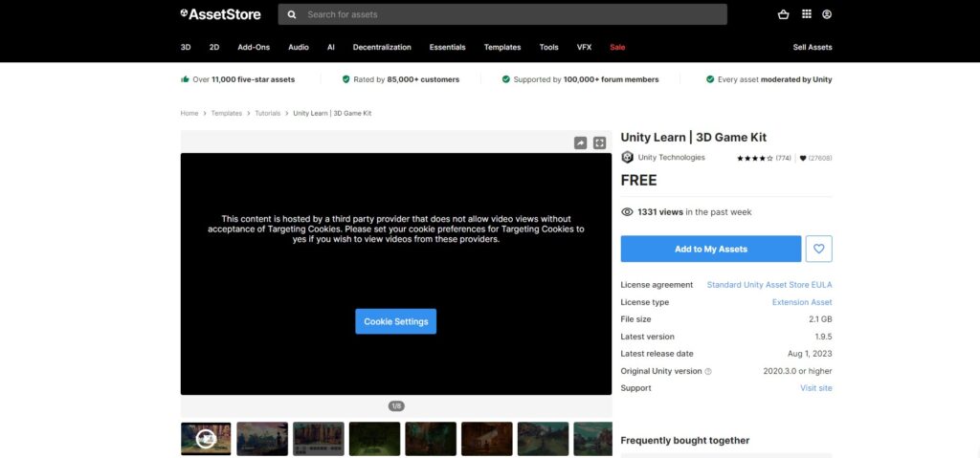Image resolution: width=980 pixels, height=458 pixels.
Task: Select the fourth gallery thumbnail
Action: (374, 439)
